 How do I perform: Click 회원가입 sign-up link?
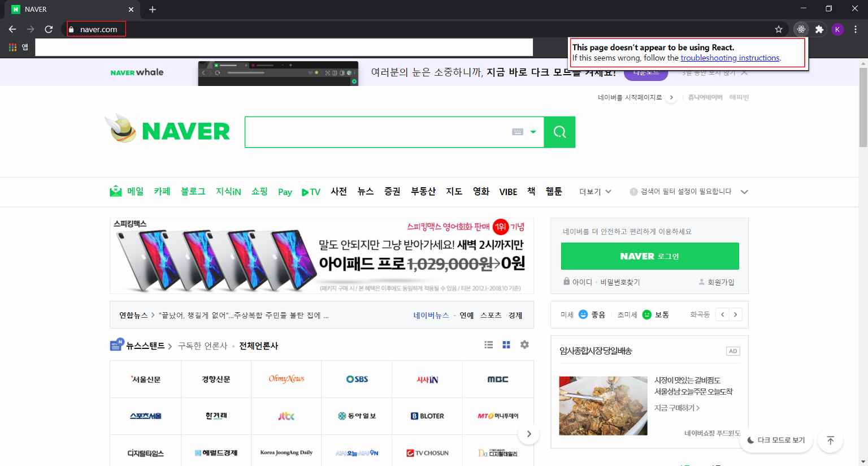717,282
